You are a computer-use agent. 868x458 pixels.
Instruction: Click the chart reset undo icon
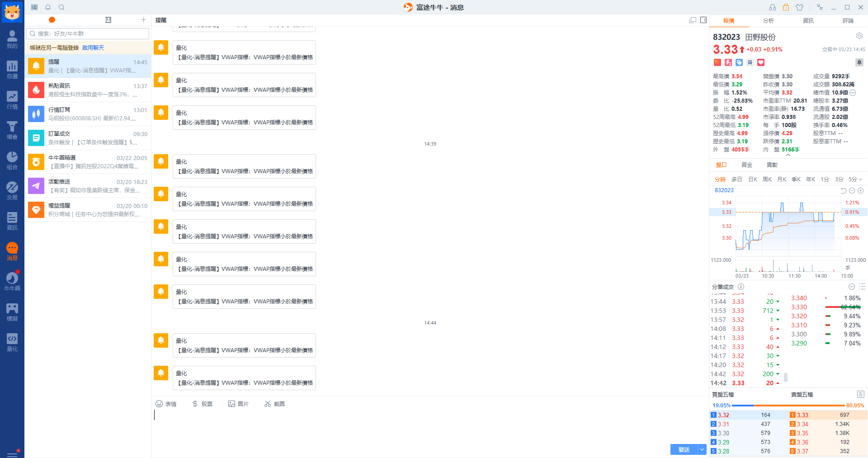pos(843,191)
